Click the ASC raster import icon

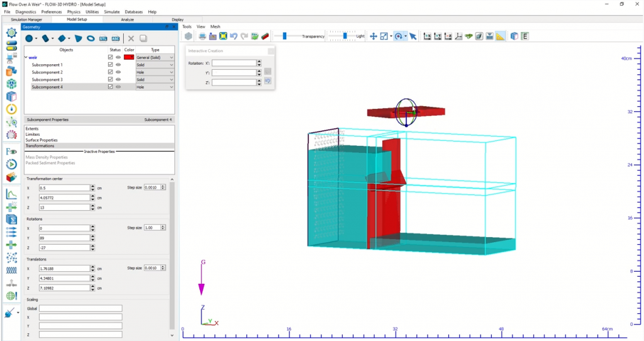pos(116,38)
